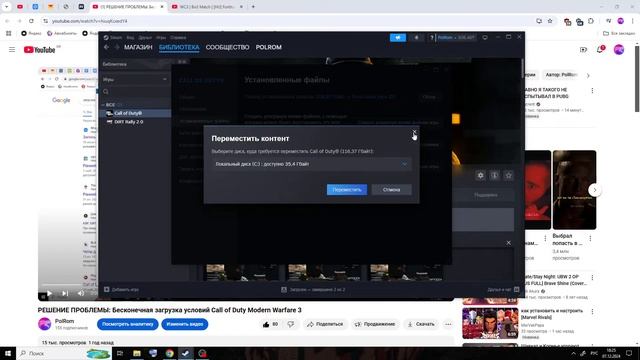Click Добавить игру at Steam bottom left
The height and width of the screenshot is (360, 640).
point(122,289)
